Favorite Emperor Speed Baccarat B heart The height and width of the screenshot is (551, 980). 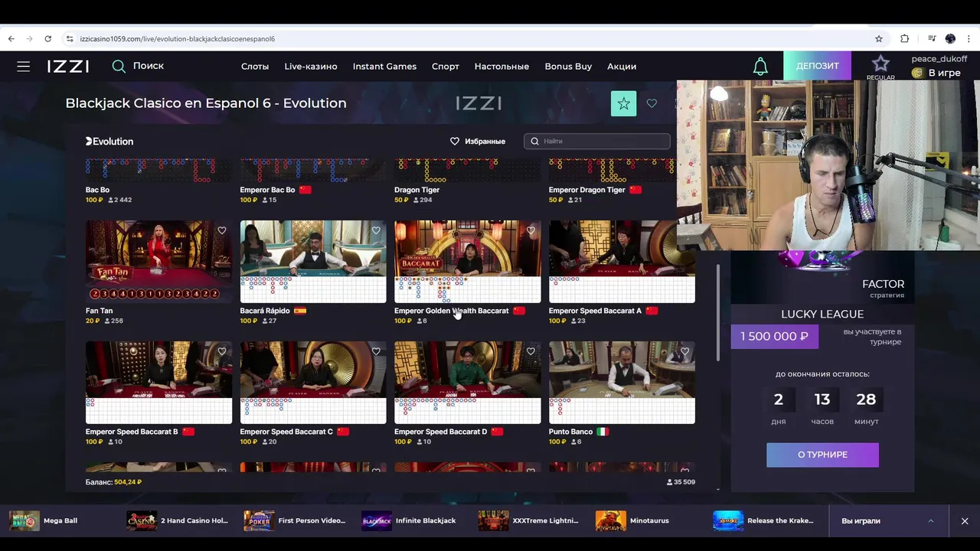tap(222, 351)
